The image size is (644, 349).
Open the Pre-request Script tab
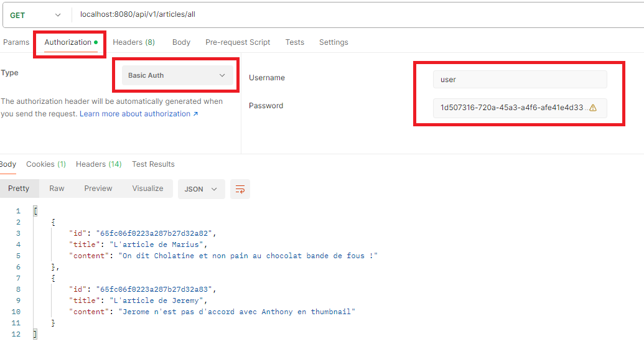coord(238,42)
